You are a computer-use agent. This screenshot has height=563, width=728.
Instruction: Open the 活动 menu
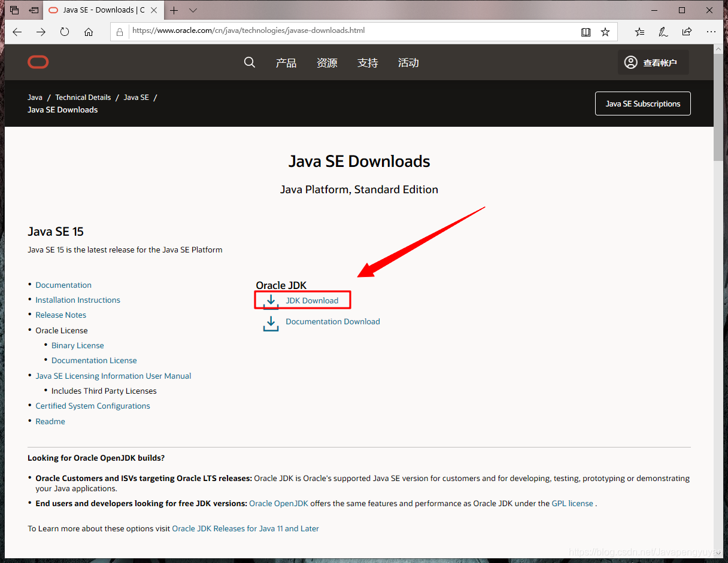408,63
